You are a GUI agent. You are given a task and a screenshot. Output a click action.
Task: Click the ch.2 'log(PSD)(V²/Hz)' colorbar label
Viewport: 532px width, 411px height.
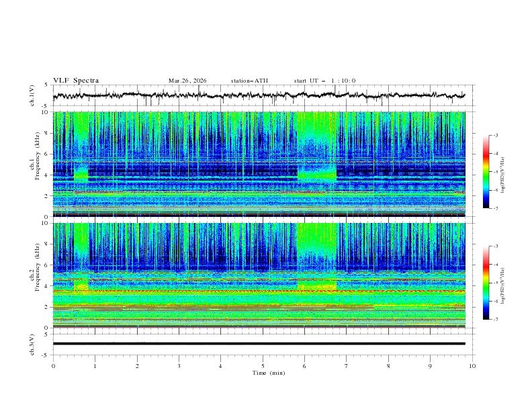(503, 286)
